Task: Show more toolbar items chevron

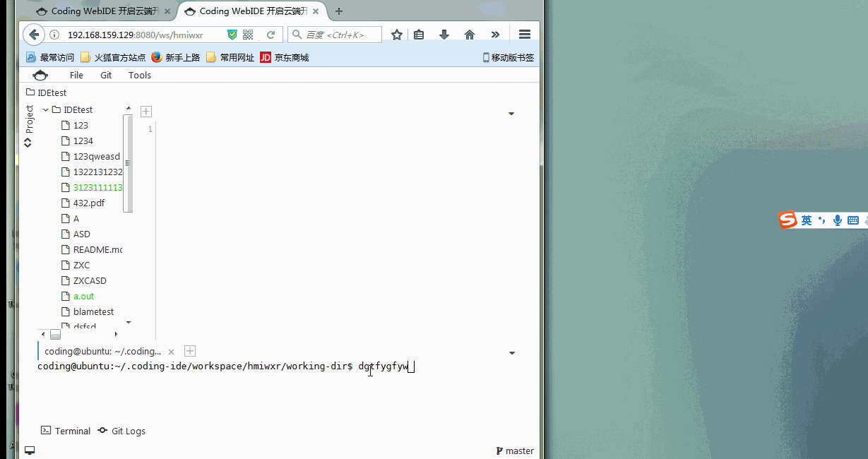Action: 495,35
